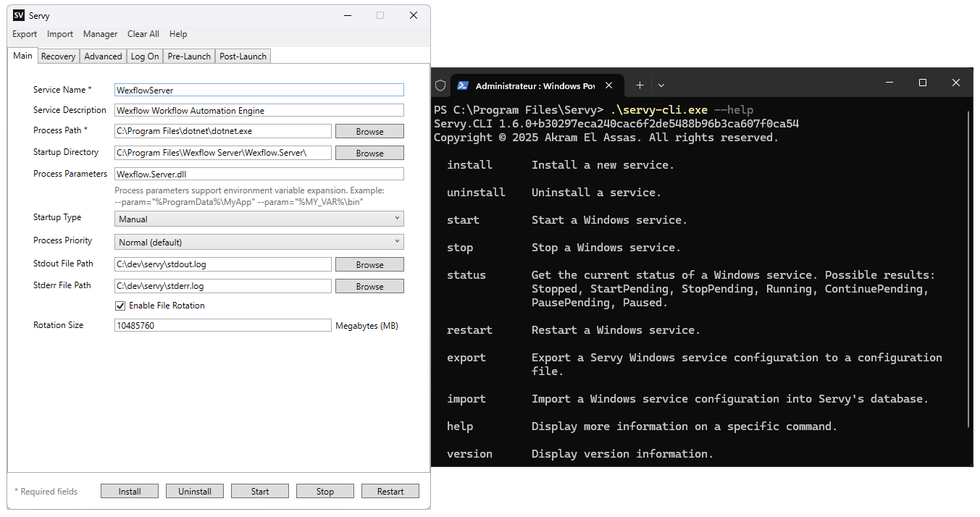Switch to the Pre-Launch tab
The height and width of the screenshot is (517, 980).
[x=189, y=56]
